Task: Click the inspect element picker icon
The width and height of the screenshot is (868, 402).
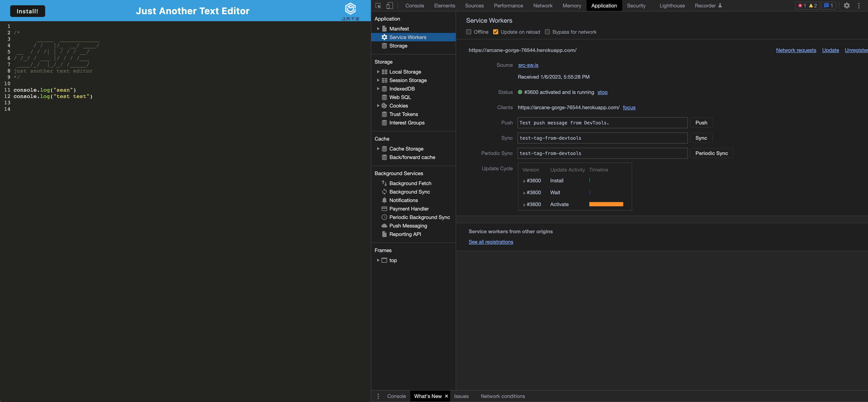Action: pyautogui.click(x=378, y=6)
